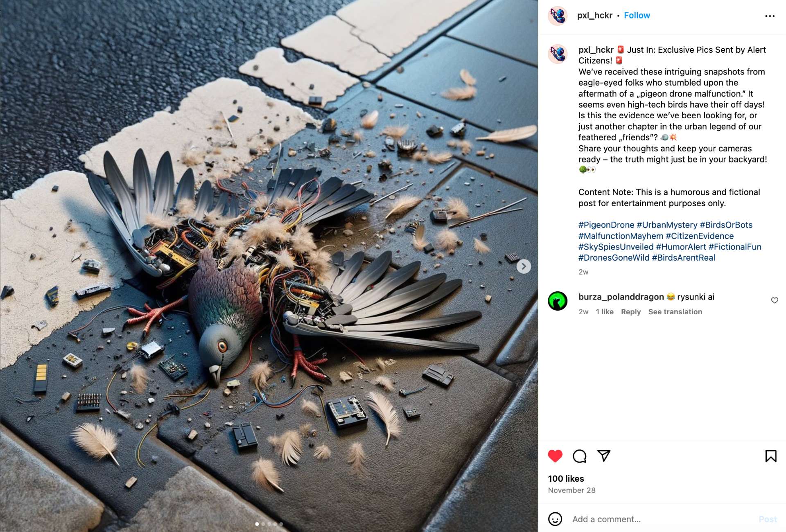Follow the pxl_hckr account
This screenshot has width=786, height=532.
(637, 16)
